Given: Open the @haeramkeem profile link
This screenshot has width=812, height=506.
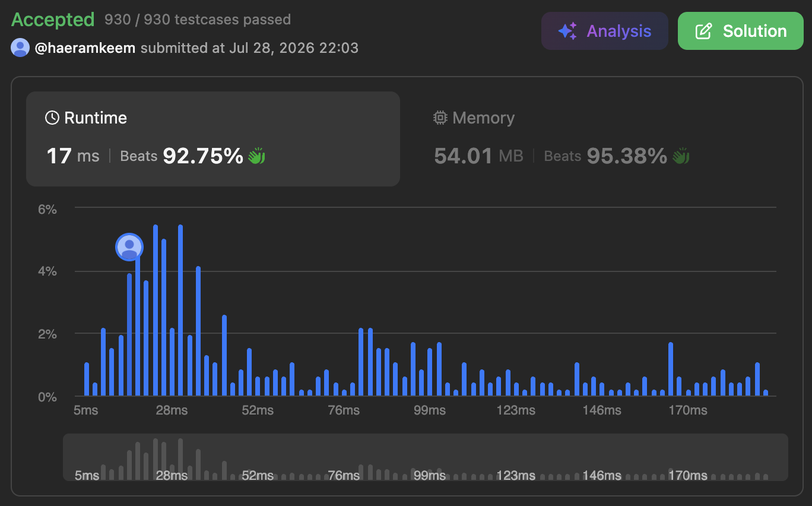Looking at the screenshot, I should pyautogui.click(x=85, y=48).
